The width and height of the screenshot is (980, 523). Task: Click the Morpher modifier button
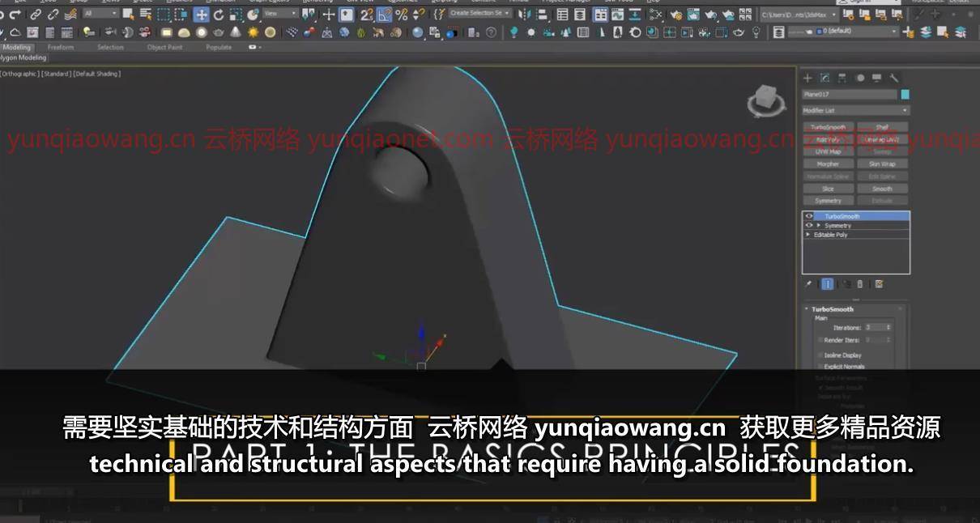coord(828,164)
